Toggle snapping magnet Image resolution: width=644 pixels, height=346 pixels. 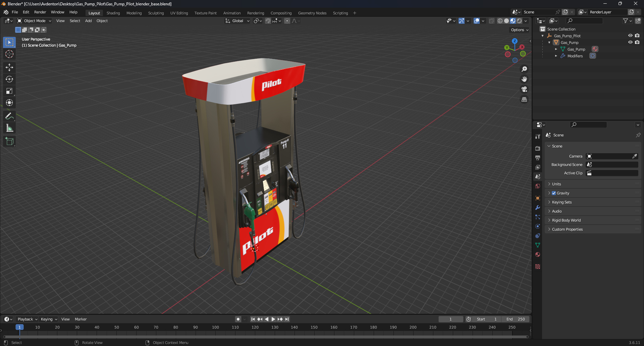pyautogui.click(x=268, y=21)
